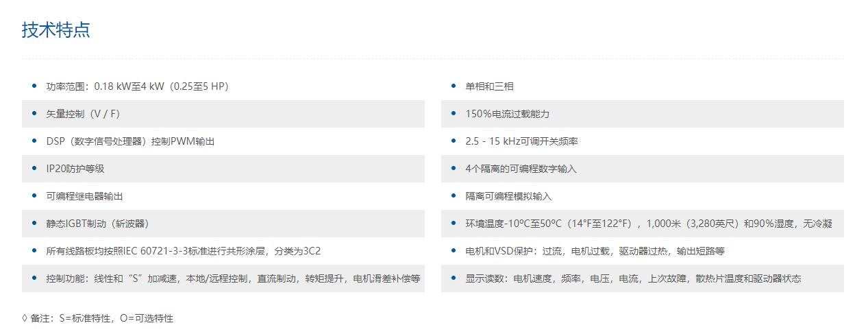
Task: Select the 2.5 - 15 kHz可调开关频率 item
Action: [x=521, y=141]
